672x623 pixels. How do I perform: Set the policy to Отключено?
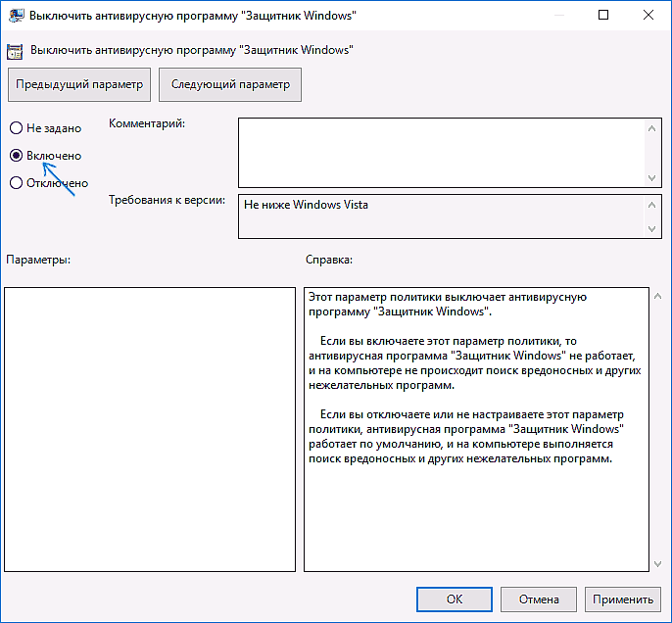pos(16,182)
